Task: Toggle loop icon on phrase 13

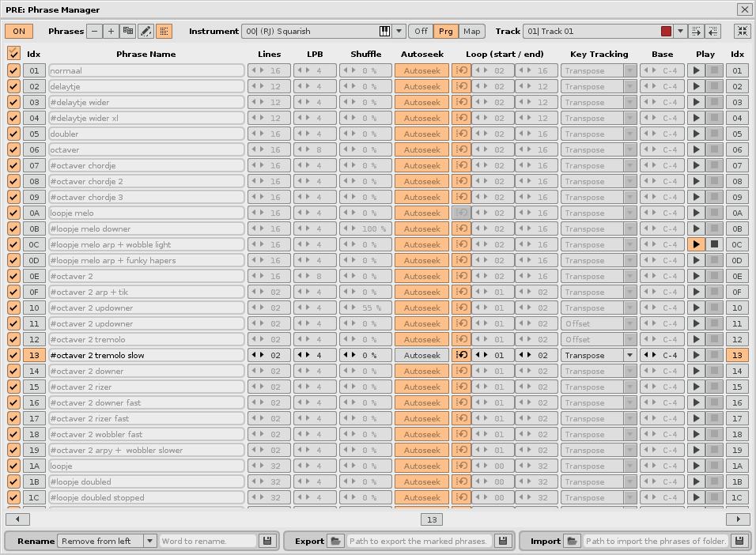Action: pyautogui.click(x=460, y=355)
